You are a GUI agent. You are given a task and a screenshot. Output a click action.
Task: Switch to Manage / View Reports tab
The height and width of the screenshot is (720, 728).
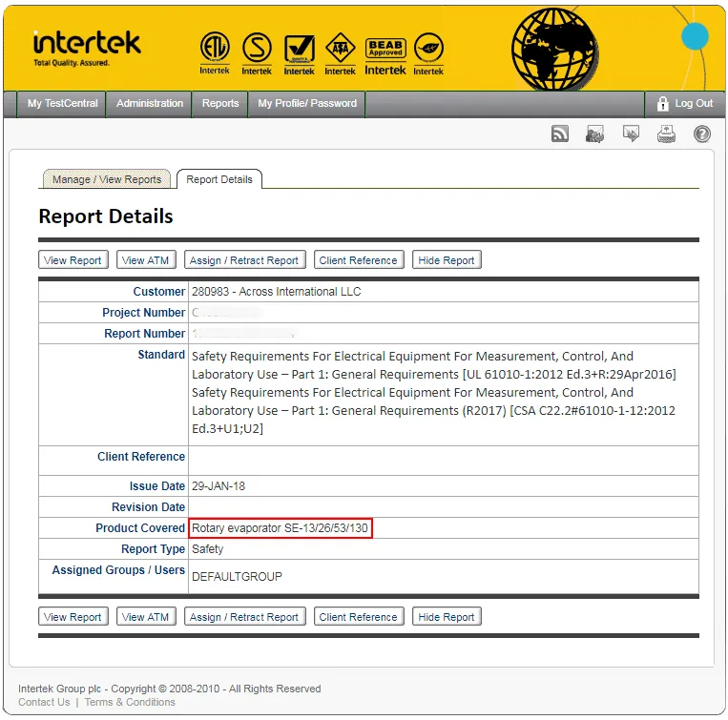tap(107, 179)
